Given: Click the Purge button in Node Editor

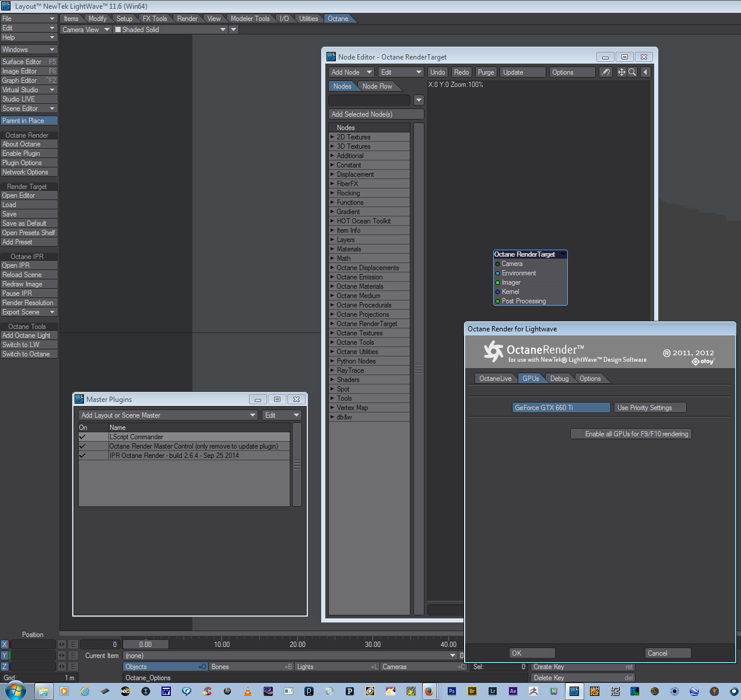Looking at the screenshot, I should tap(486, 72).
